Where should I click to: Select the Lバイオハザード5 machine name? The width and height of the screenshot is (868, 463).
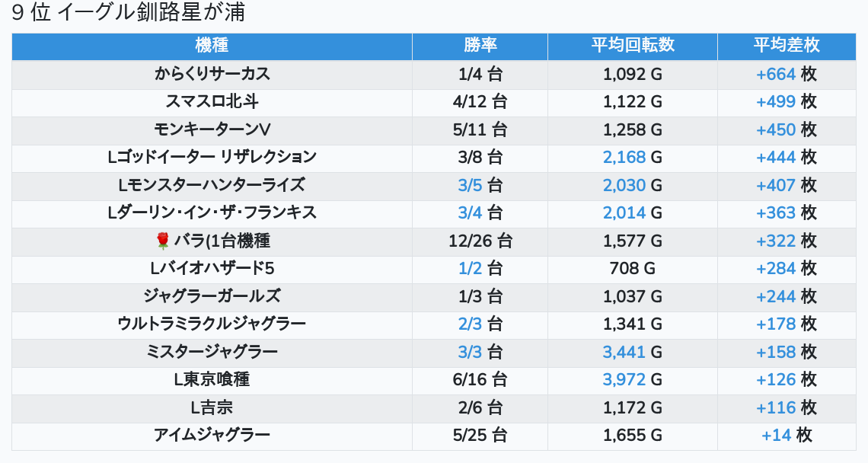[x=212, y=269]
